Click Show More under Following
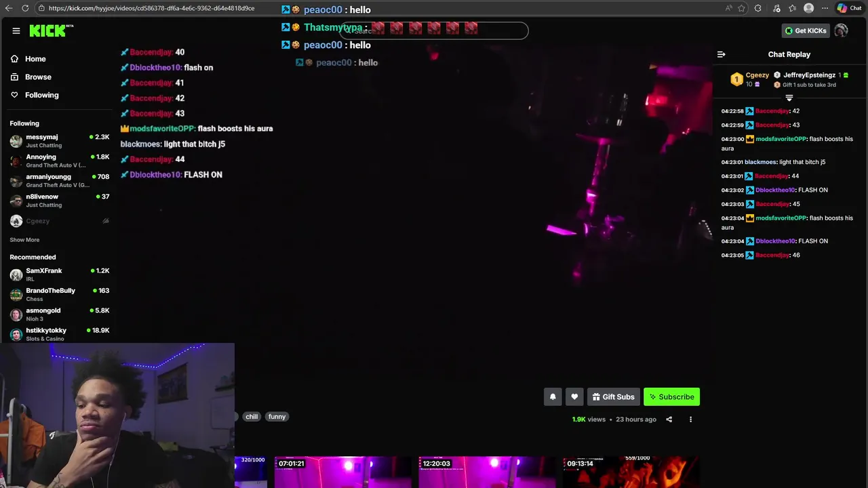 (x=24, y=240)
